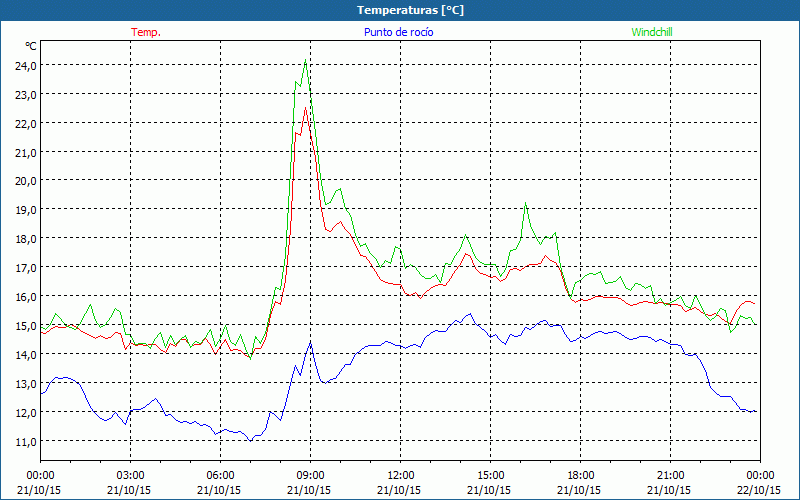Select the blue 'Punto de rocío' legend label

coord(398,32)
